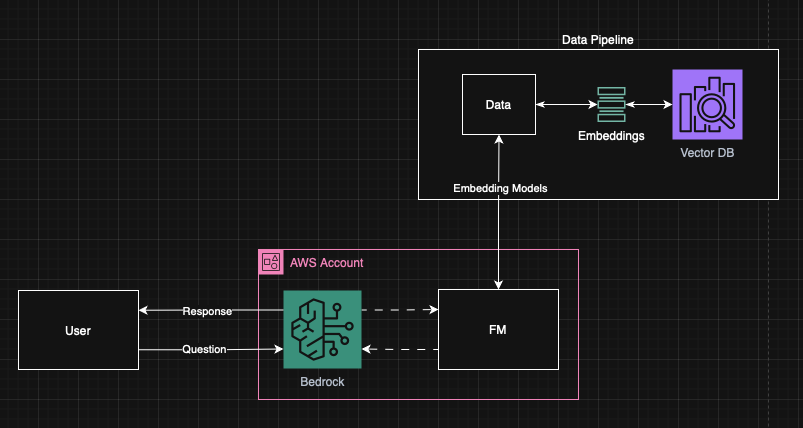Select the Vector DB purple icon
The image size is (803, 428).
point(707,104)
